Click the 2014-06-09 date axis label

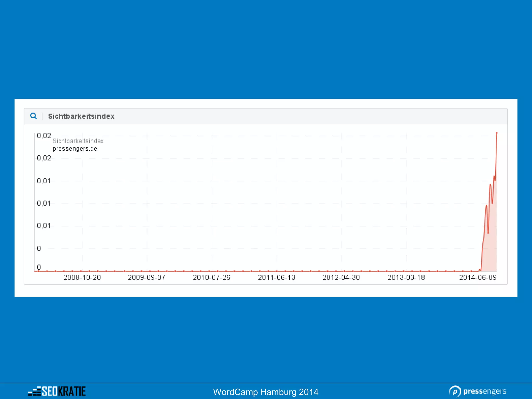coord(478,277)
